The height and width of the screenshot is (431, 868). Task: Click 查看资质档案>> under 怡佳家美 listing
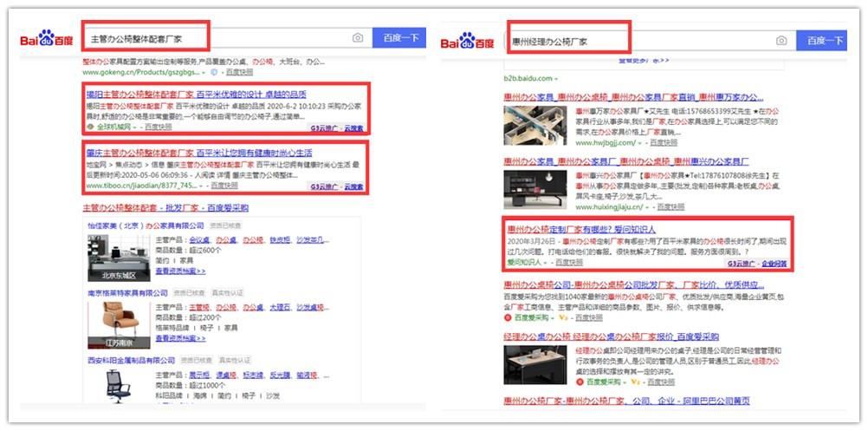click(x=180, y=271)
